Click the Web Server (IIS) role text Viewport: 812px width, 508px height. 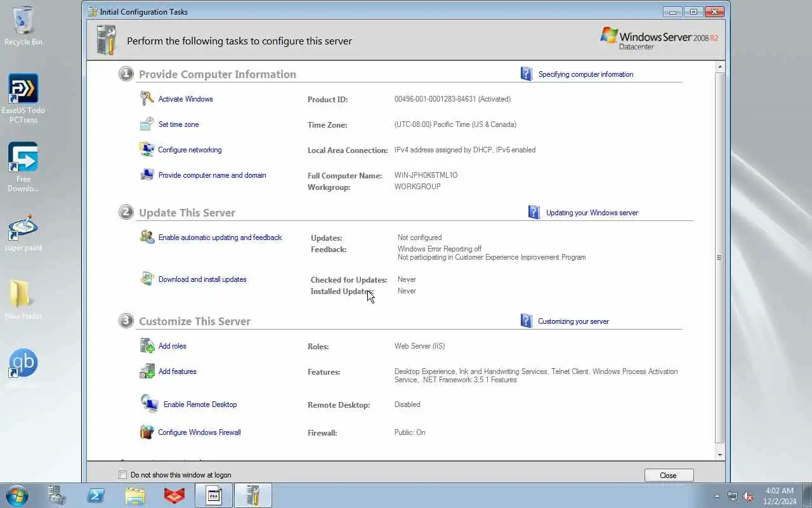419,346
